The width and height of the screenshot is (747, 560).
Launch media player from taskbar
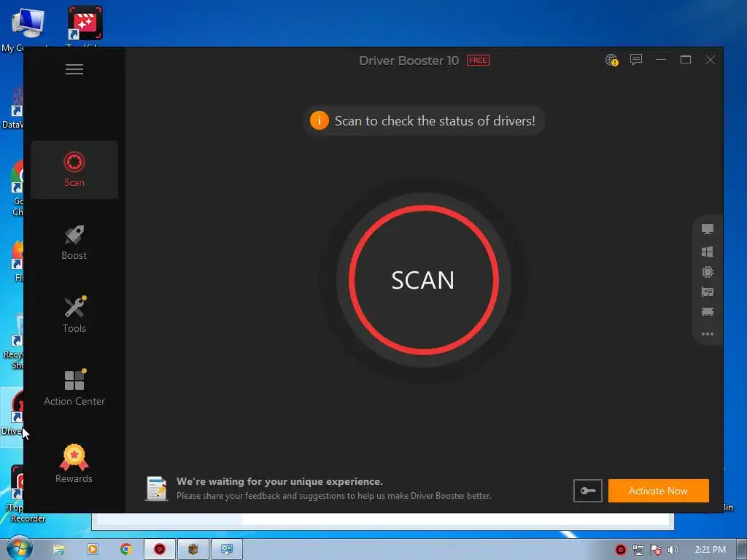93,549
